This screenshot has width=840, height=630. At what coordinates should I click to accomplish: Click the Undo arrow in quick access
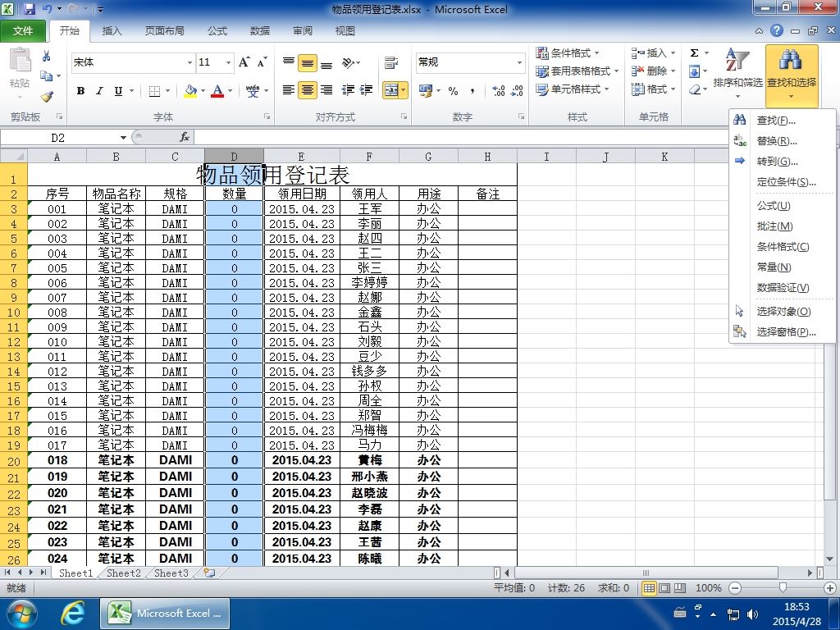tap(47, 8)
